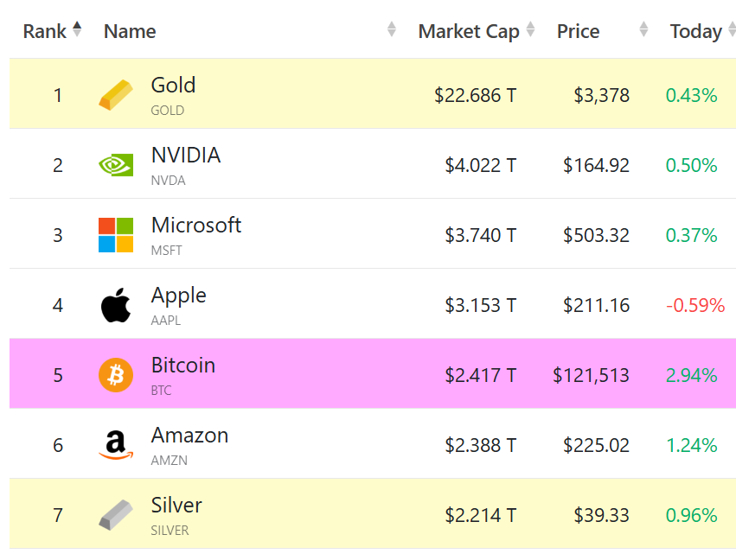The image size is (736, 560).
Task: Click Apple's $3.153 T market cap
Action: point(480,305)
